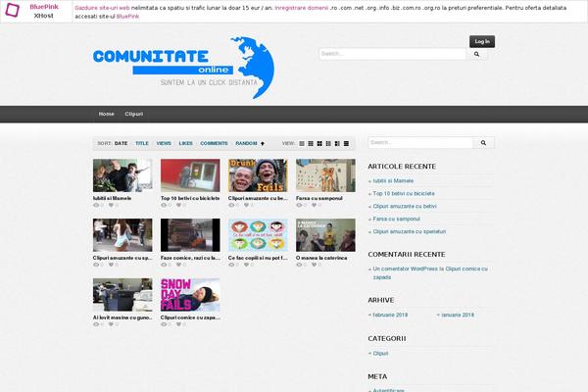Switch to the last view layout icon
The height and width of the screenshot is (392, 588).
(x=346, y=144)
